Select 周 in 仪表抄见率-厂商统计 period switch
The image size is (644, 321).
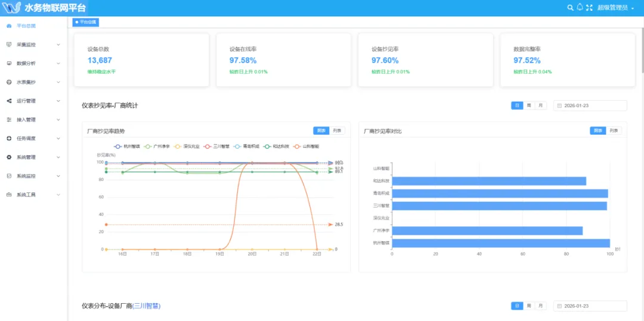[529, 106]
